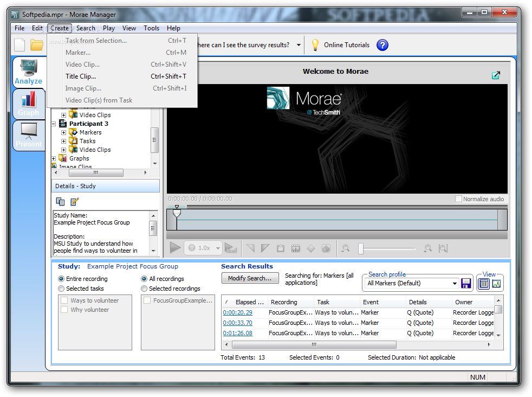
Task: Click the set in-point triangle icon
Action: pyautogui.click(x=250, y=248)
